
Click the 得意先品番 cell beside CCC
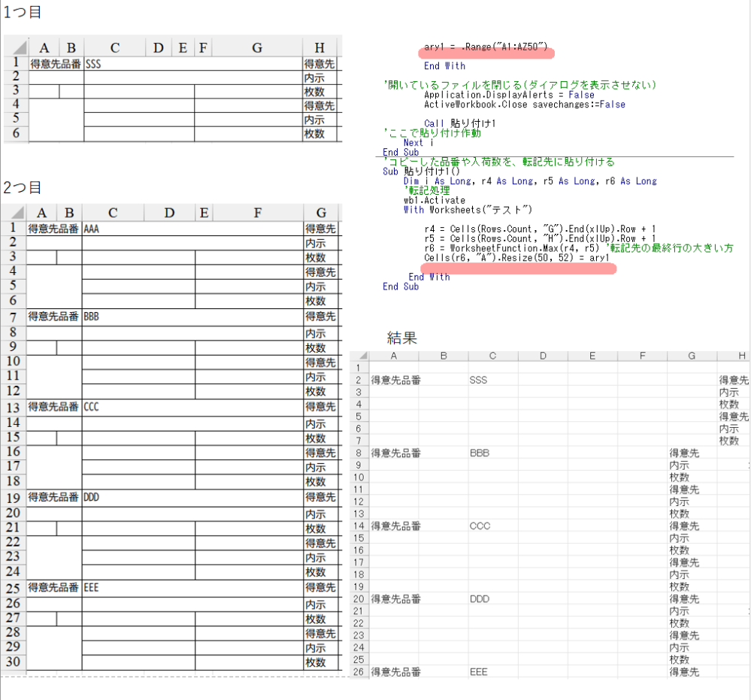pos(55,407)
